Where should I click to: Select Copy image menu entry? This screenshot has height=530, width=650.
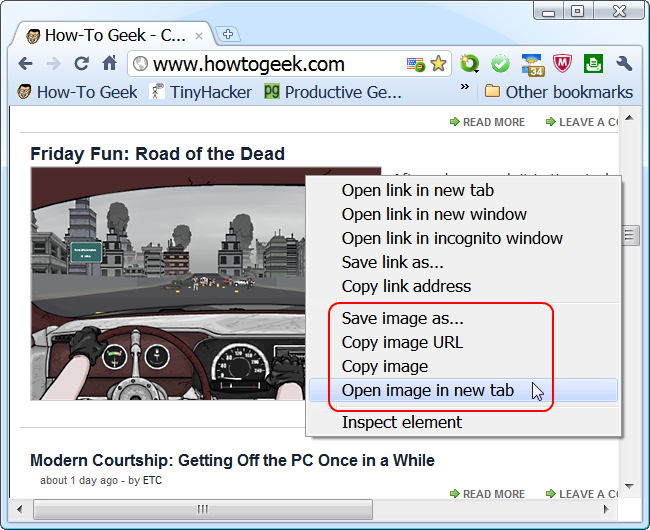pyautogui.click(x=463, y=366)
